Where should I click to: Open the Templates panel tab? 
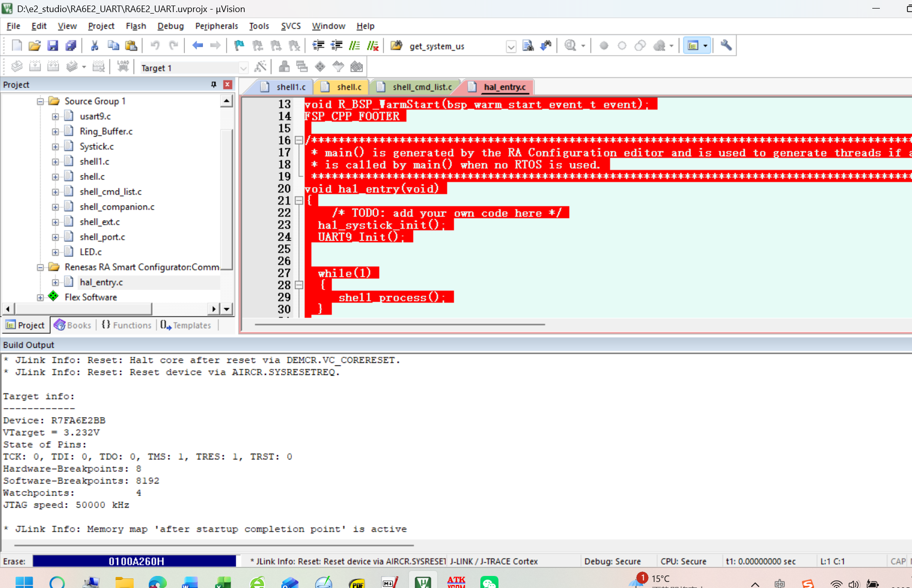pos(186,325)
